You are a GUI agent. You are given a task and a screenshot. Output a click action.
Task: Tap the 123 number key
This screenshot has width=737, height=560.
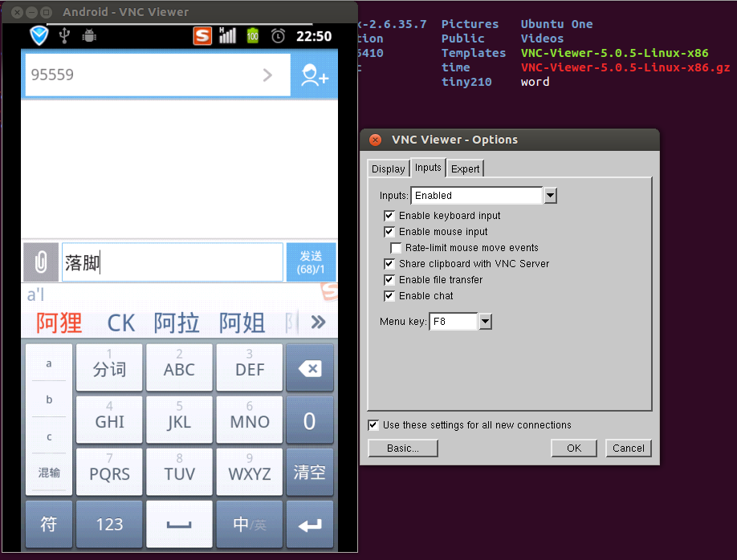click(x=109, y=524)
